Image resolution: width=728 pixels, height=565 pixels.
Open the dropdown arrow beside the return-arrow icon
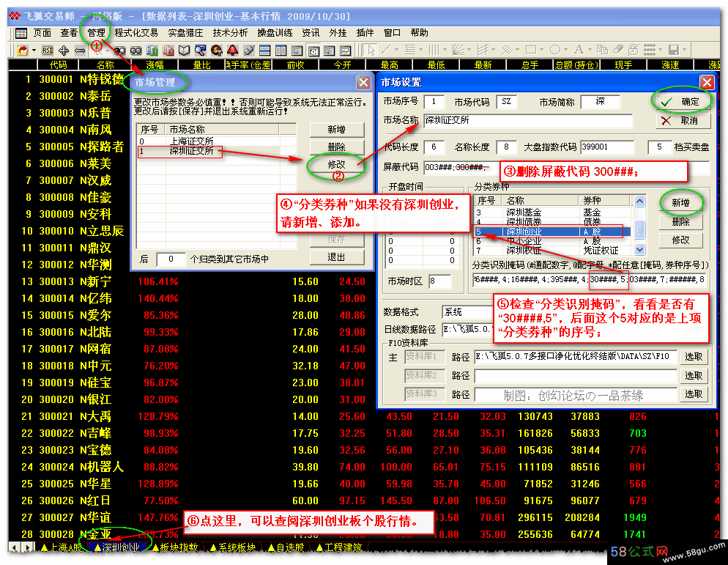34,50
